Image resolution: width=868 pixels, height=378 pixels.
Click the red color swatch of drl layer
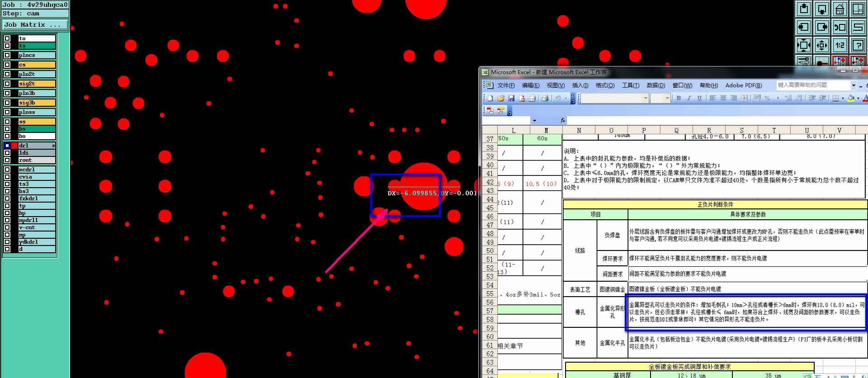pos(14,146)
